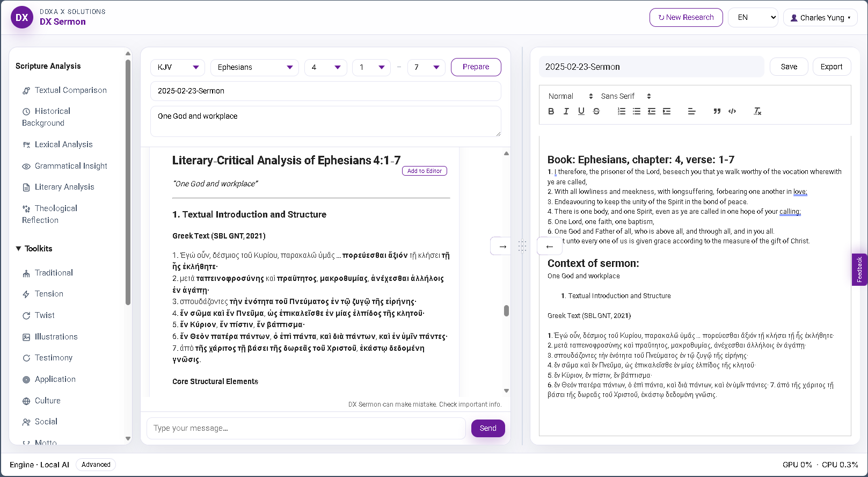
Task: Increase indent in editor
Action: tap(666, 111)
